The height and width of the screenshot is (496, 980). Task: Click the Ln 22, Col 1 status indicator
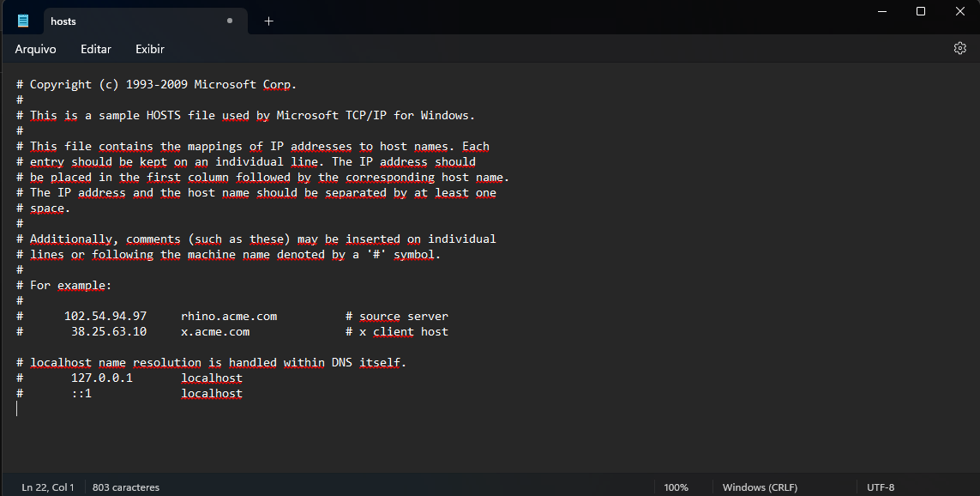47,487
